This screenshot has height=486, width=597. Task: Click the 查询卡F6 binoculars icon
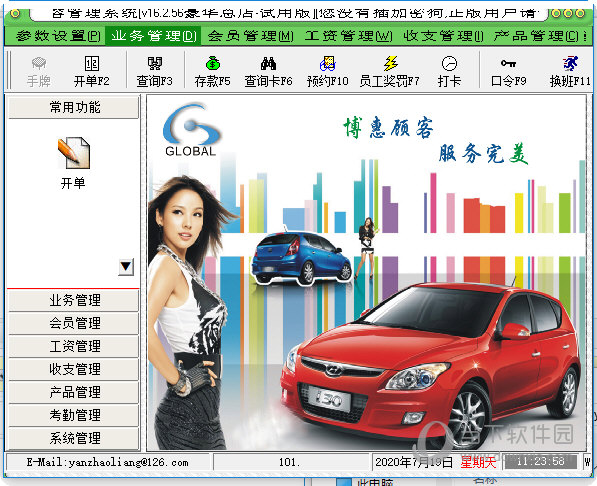(x=268, y=71)
